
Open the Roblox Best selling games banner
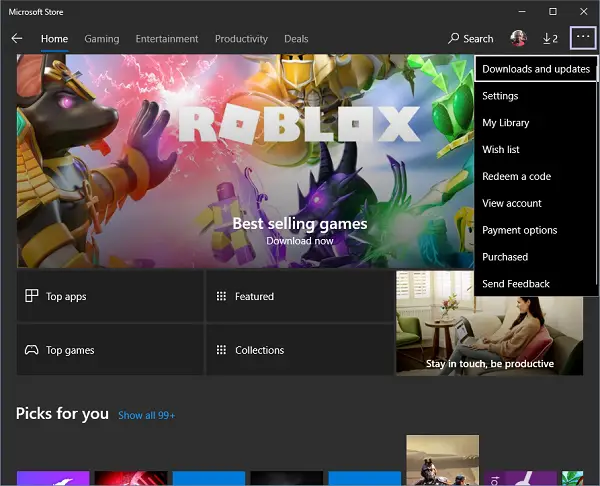(245, 161)
